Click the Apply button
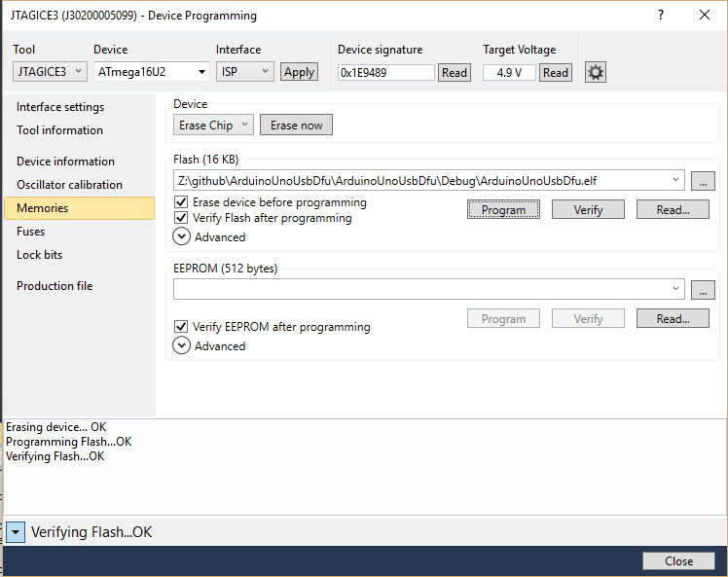 click(299, 72)
